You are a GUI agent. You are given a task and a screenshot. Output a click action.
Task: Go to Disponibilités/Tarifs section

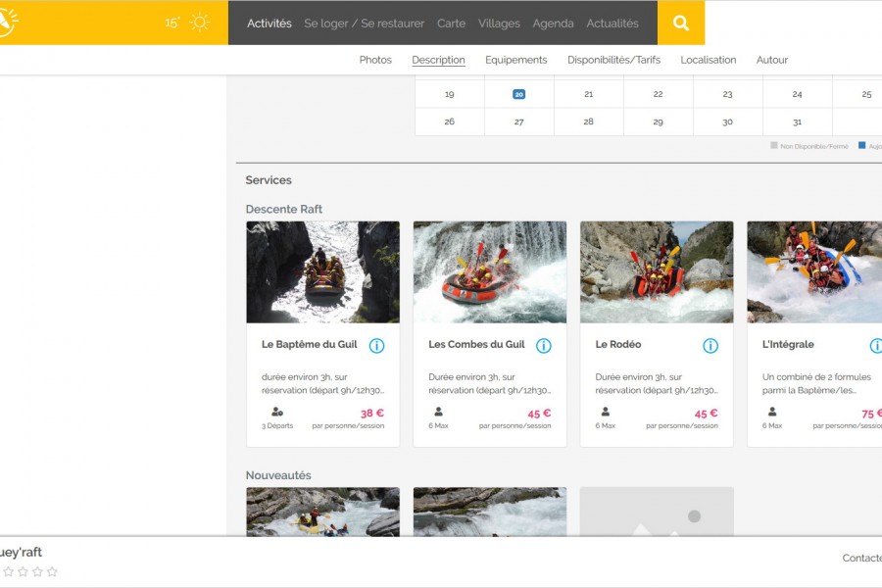[x=613, y=60]
